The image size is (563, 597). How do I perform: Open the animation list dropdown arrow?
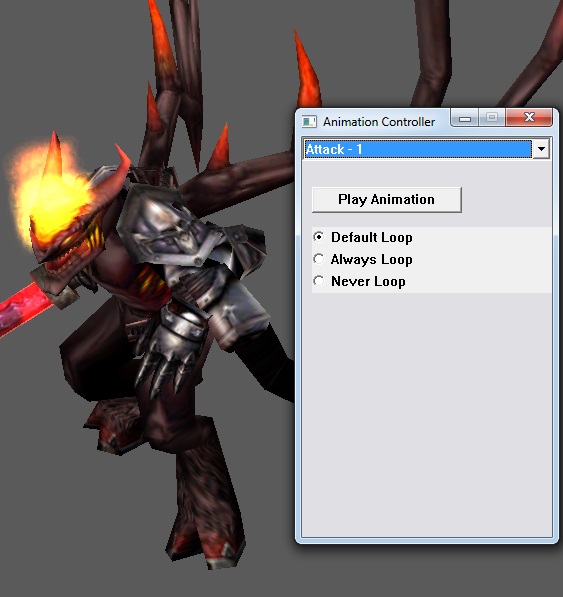[x=541, y=149]
